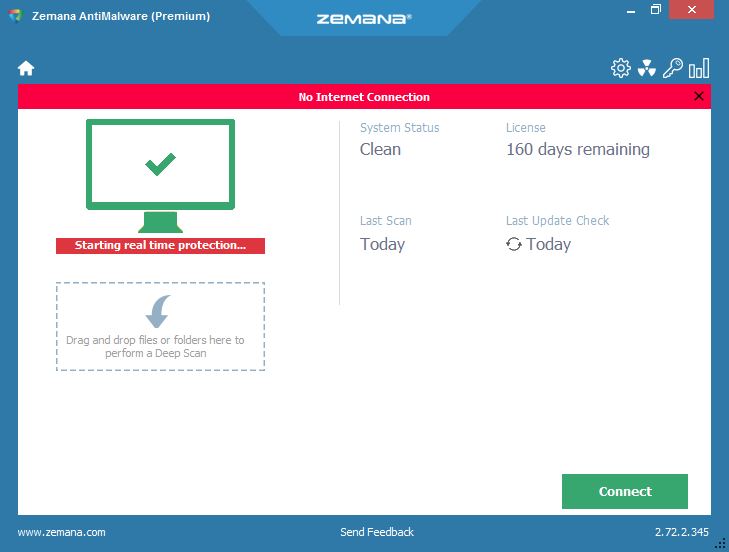Click the 'System Status' label
Screen dimensions: 729x552
pos(399,128)
